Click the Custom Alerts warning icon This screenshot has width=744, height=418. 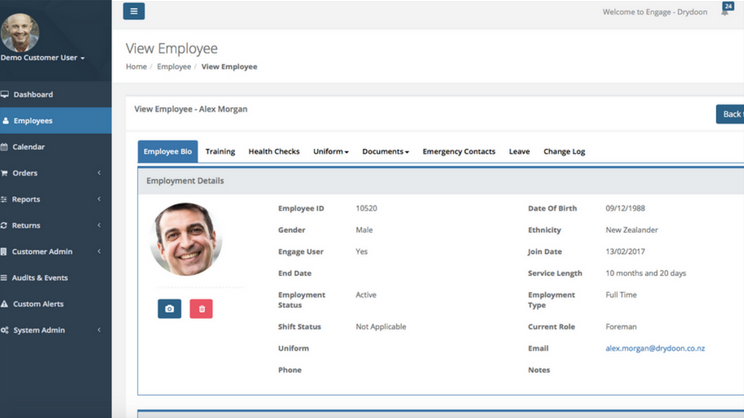(4, 304)
